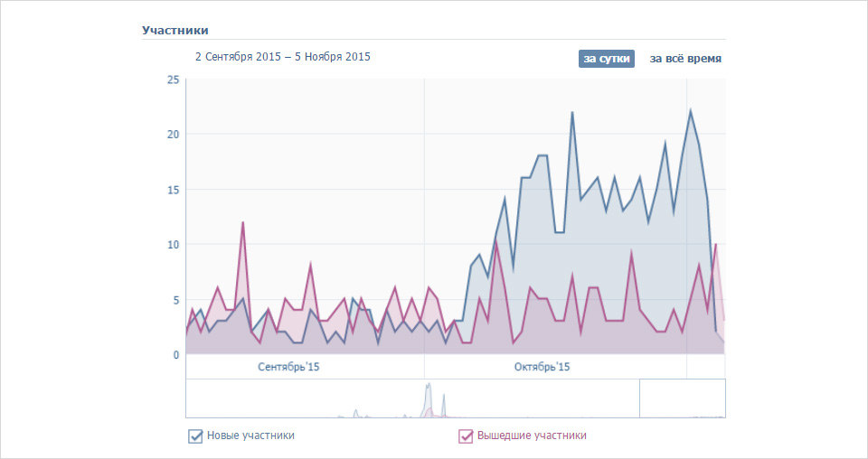Switch to the за сутки view
The image size is (868, 459).
pyautogui.click(x=606, y=59)
